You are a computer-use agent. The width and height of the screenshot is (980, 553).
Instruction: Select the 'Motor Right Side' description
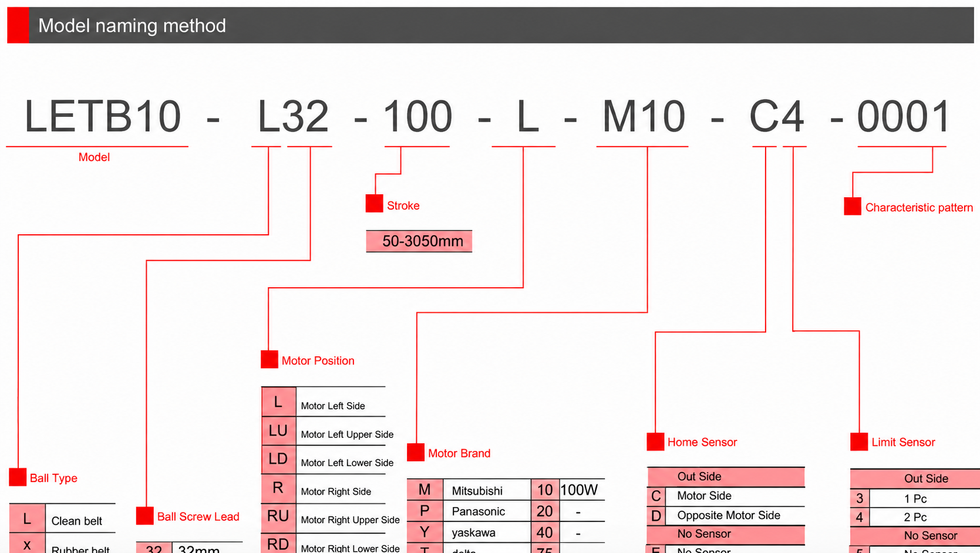pyautogui.click(x=336, y=492)
